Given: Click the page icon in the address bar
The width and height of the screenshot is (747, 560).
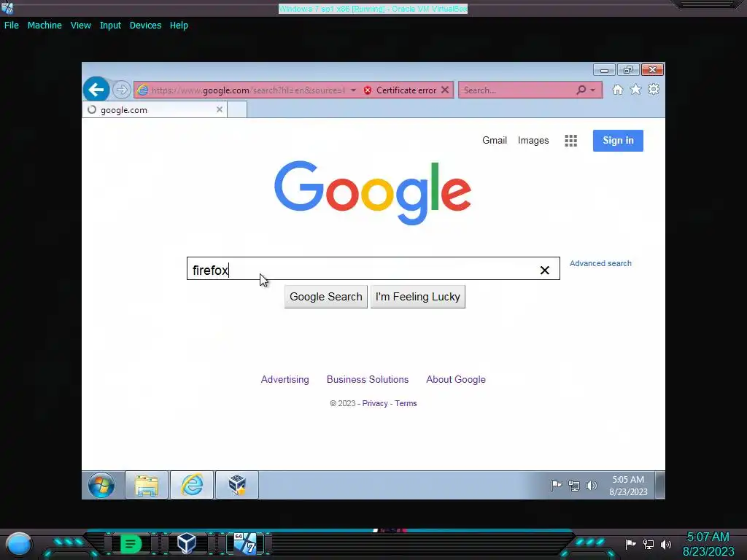Looking at the screenshot, I should pos(142,90).
